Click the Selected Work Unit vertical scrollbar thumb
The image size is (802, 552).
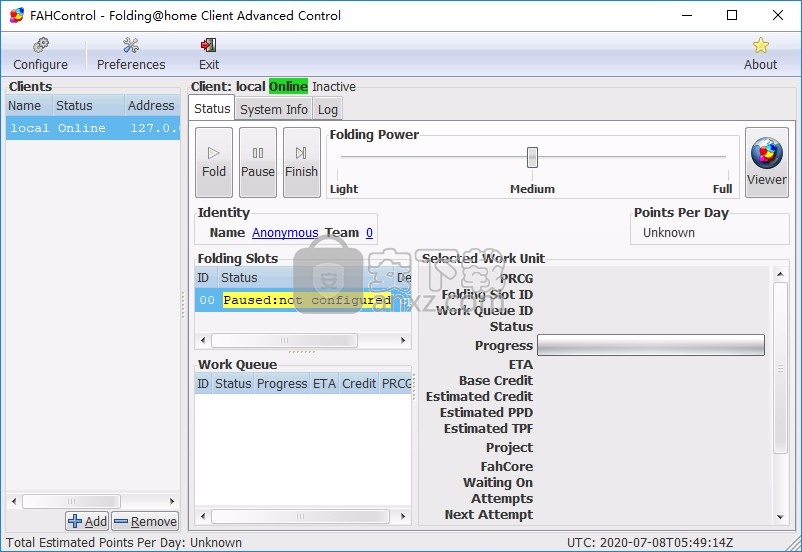tap(780, 367)
